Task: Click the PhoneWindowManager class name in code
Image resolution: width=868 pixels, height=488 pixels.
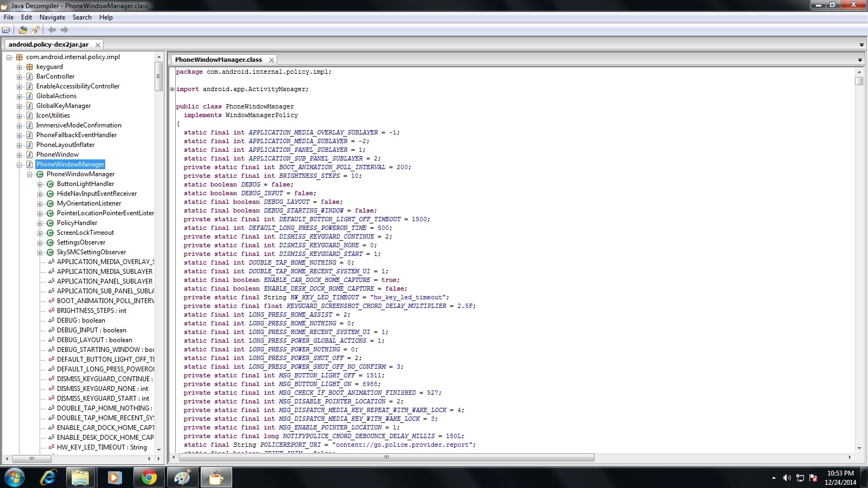Action: tap(260, 106)
